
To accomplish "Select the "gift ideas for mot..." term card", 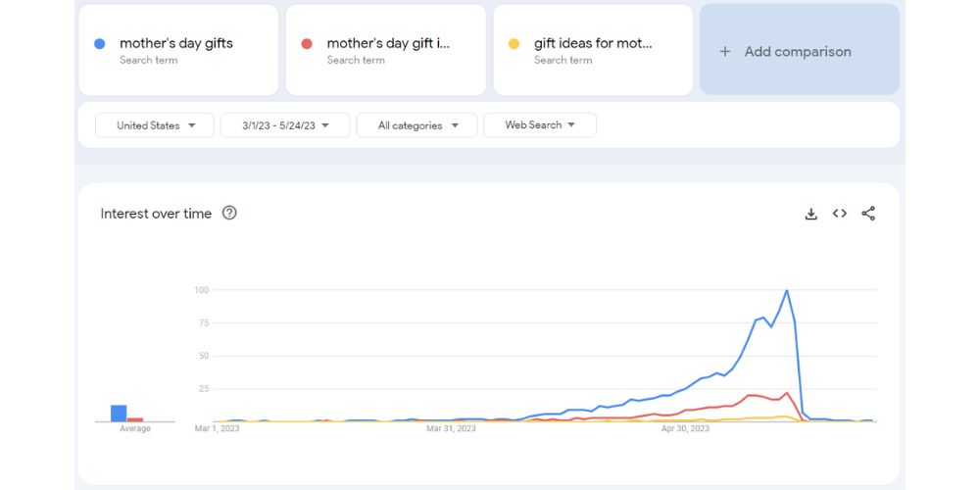I will tap(593, 43).
